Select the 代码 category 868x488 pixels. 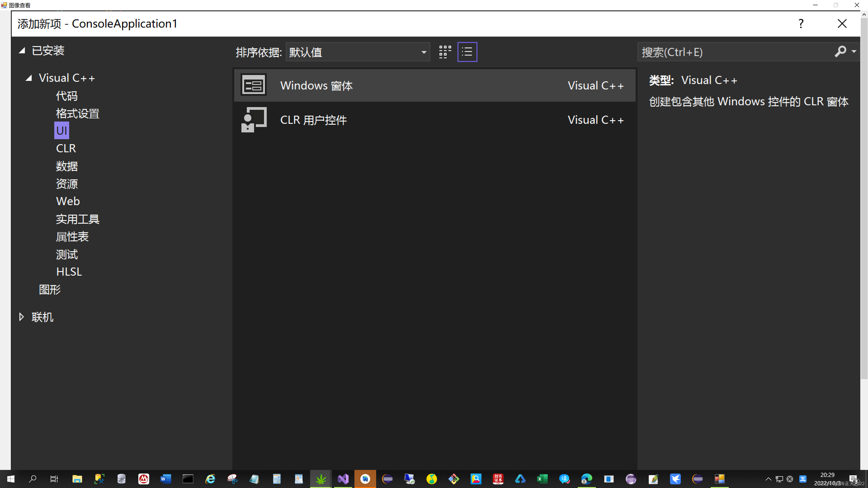(x=67, y=96)
